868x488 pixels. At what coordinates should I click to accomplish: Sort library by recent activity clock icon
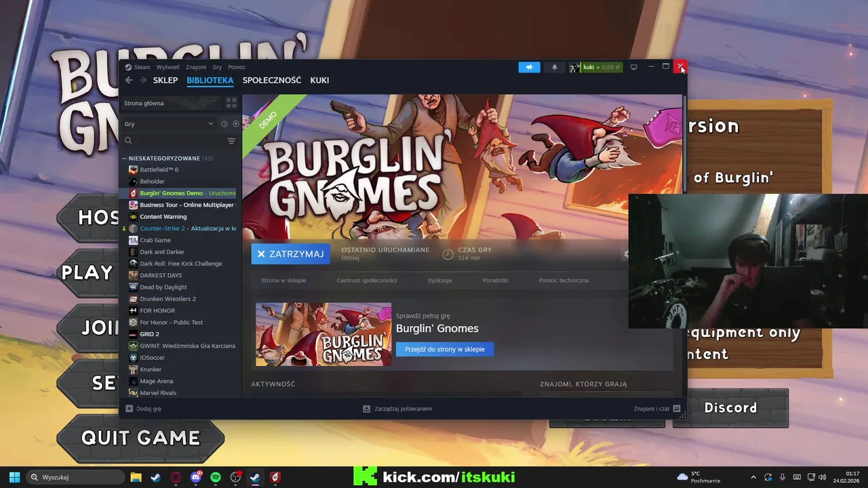tap(224, 124)
